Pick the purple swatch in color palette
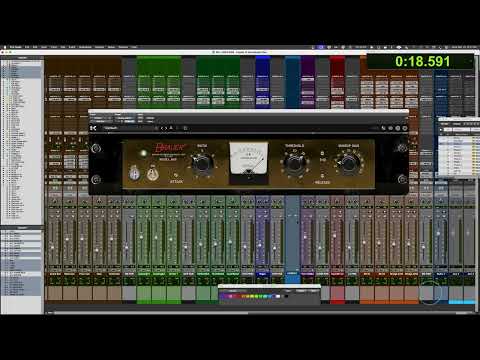 [222, 296]
